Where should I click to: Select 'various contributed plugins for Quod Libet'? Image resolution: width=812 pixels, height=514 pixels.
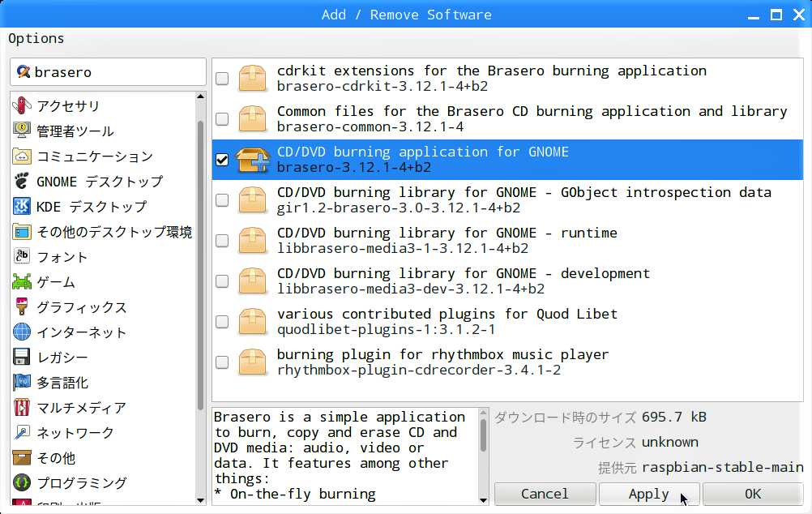pos(507,322)
